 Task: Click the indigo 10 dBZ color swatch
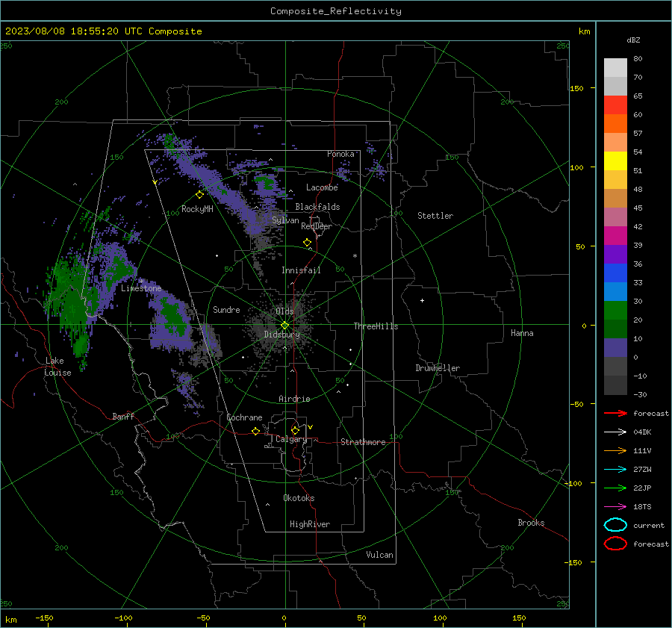(615, 348)
